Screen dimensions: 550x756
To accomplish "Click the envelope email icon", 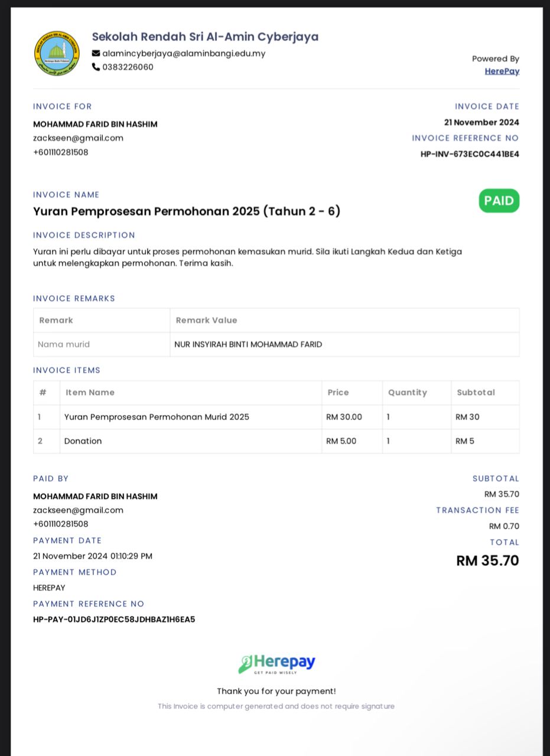I will tap(96, 53).
